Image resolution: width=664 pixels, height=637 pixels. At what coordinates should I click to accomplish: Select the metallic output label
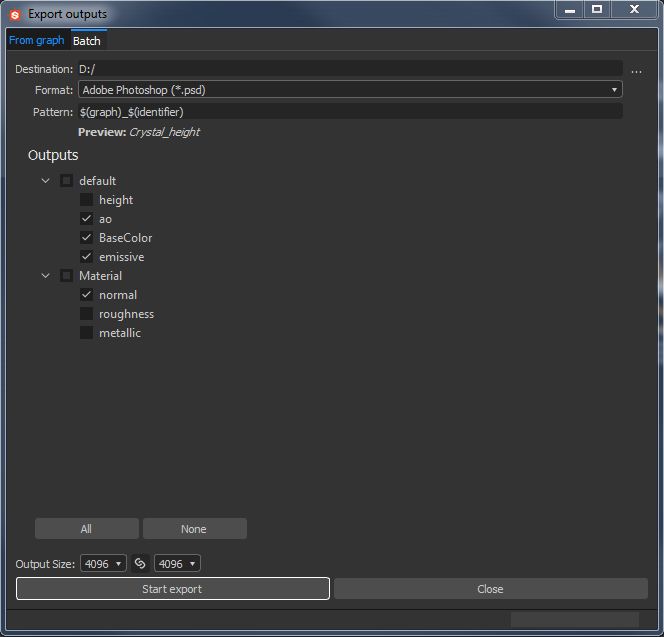(120, 333)
